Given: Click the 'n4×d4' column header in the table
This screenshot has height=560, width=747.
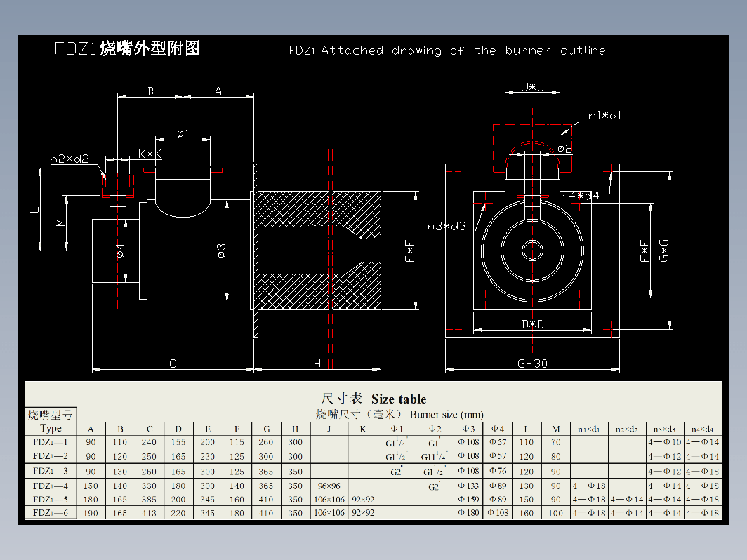Looking at the screenshot, I should (702, 429).
